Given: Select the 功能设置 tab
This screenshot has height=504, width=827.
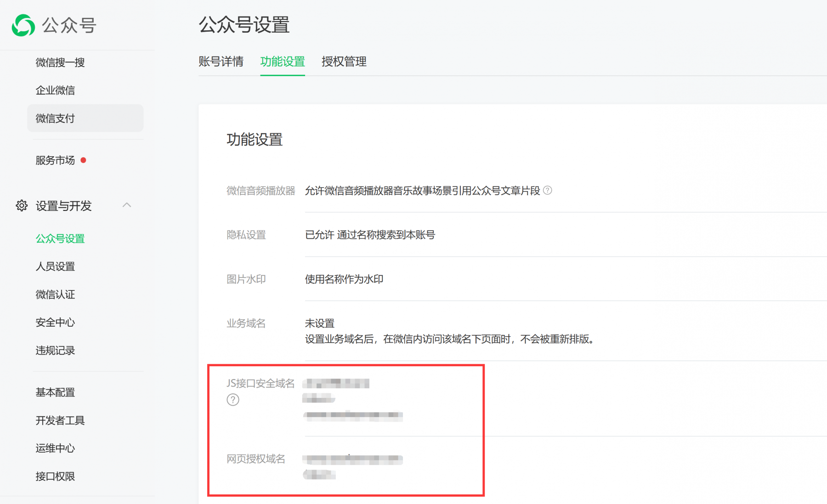Looking at the screenshot, I should [283, 61].
